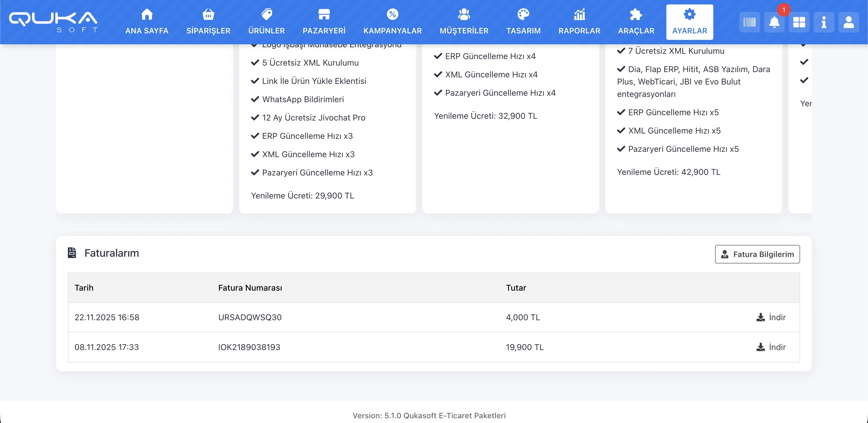
Task: Open the Tasarım palette menu
Action: tap(523, 22)
